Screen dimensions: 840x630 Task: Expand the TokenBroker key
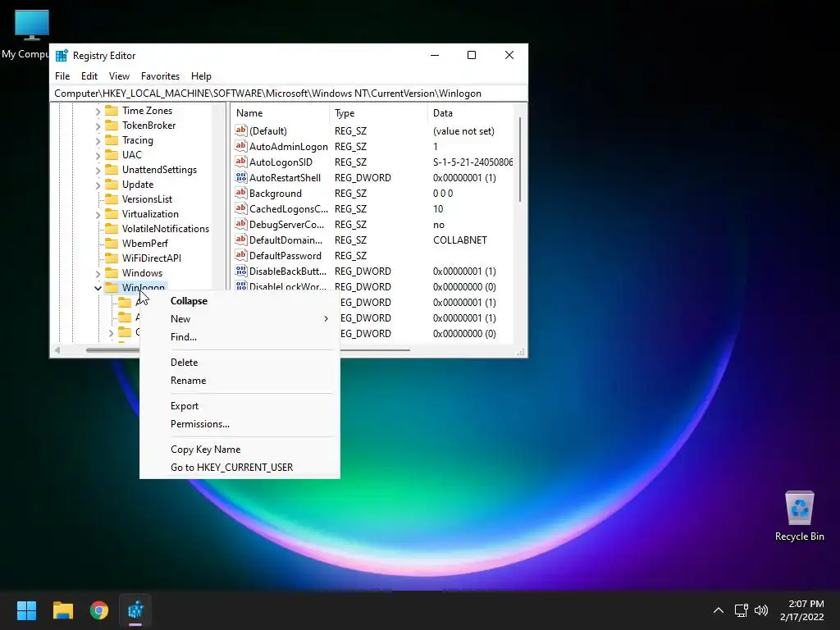(x=98, y=126)
